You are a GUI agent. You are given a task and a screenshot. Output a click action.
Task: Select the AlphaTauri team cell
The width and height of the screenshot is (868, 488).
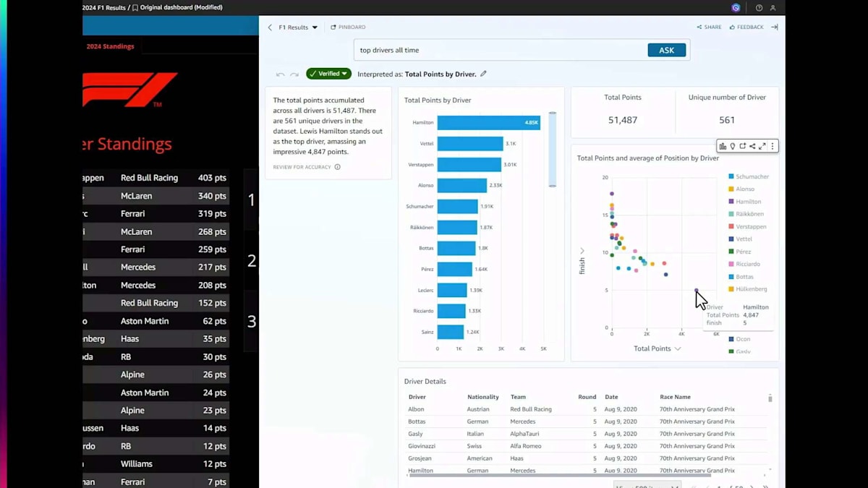tap(524, 434)
